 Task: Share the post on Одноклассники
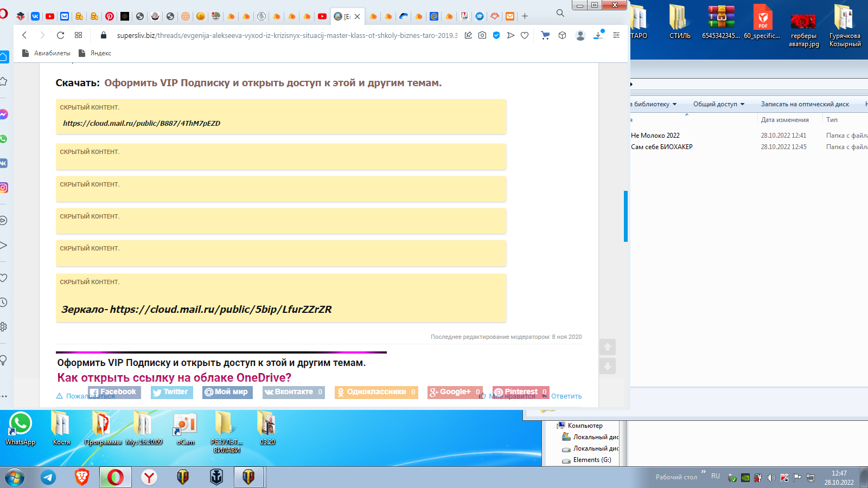tap(376, 392)
